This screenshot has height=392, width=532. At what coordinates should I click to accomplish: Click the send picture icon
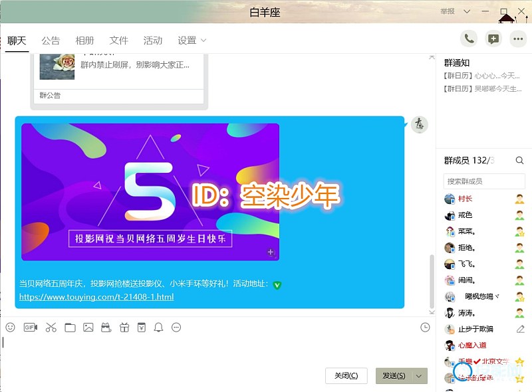(88, 328)
